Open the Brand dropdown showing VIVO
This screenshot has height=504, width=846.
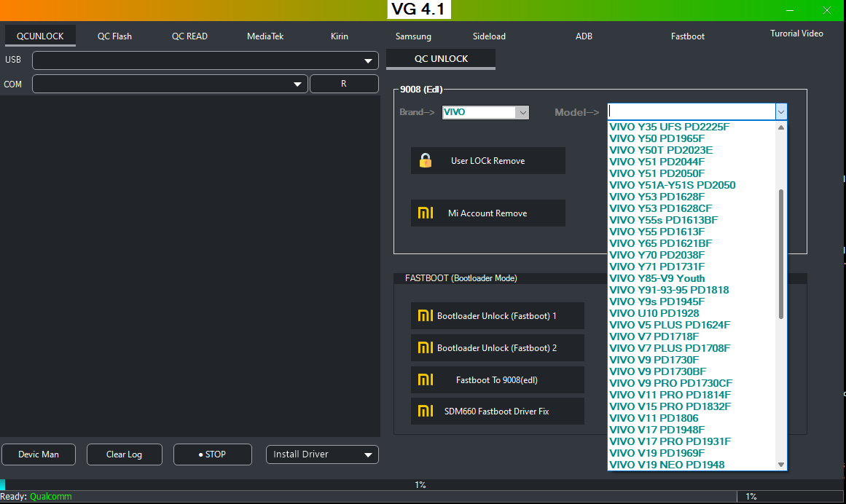(x=485, y=112)
